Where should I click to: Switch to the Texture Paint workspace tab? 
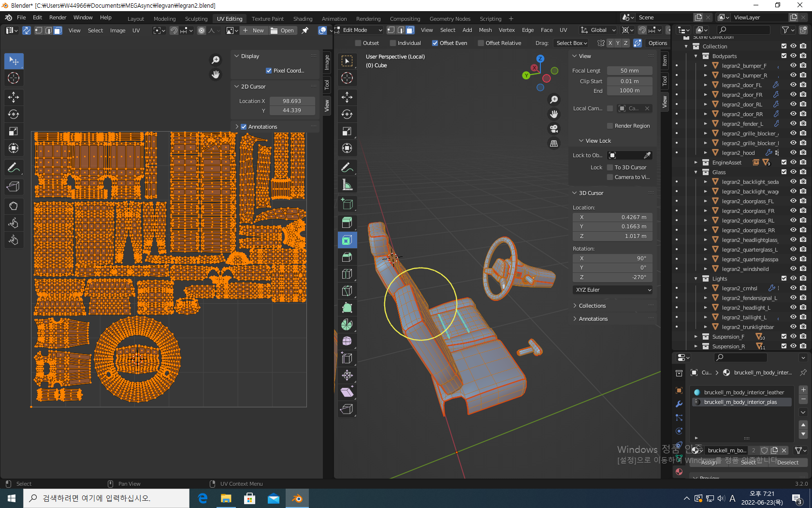click(267, 19)
